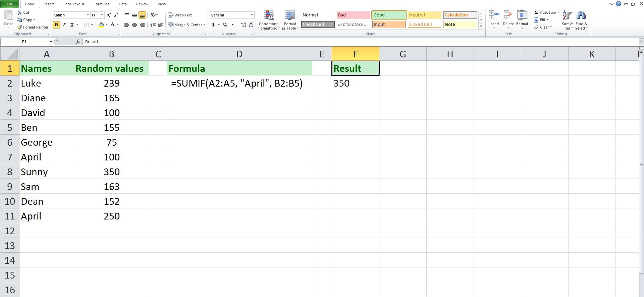Click Decrease Indent icon
The image size is (644, 297).
coord(153,25)
